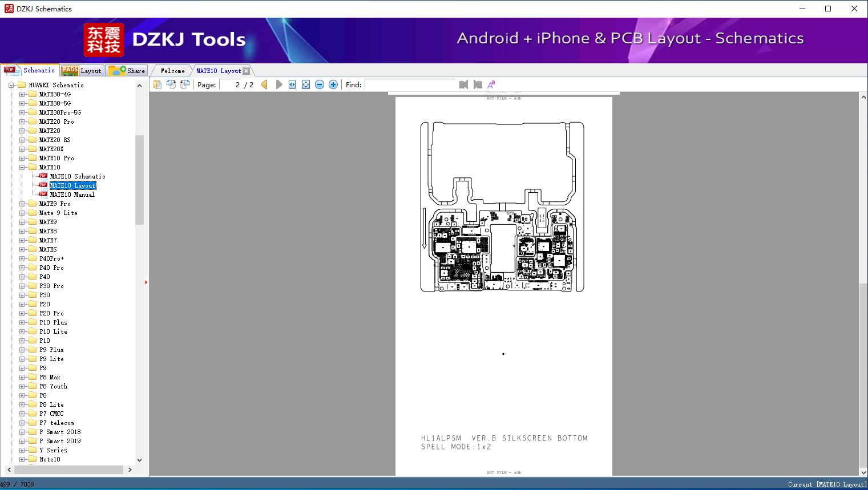This screenshot has height=490, width=868.
Task: Click the Find text field
Action: (410, 84)
